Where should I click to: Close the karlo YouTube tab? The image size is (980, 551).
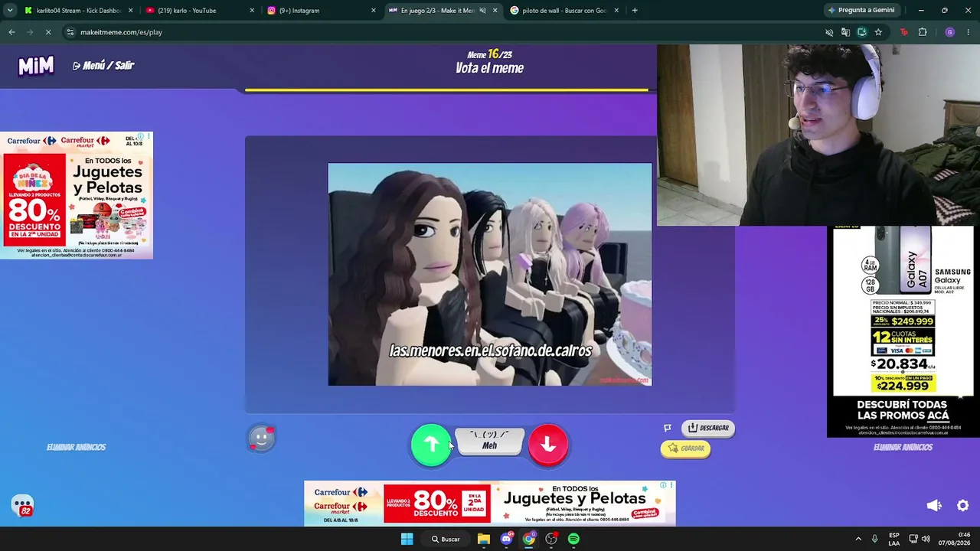[x=252, y=11]
